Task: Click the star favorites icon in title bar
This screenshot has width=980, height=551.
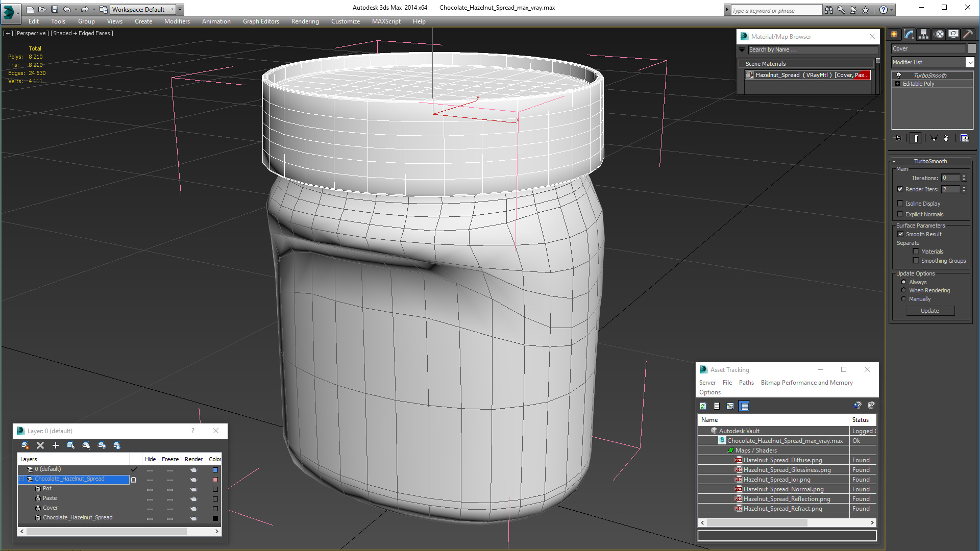Action: point(866,10)
